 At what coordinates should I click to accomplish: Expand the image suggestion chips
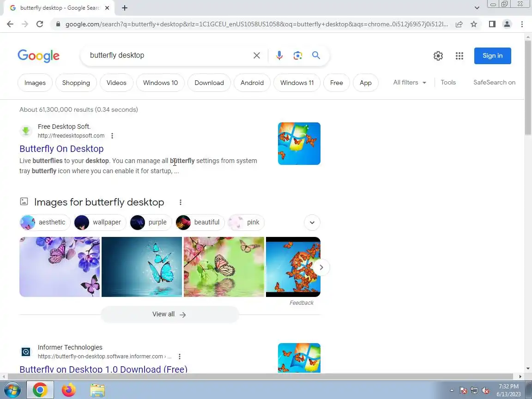click(312, 223)
